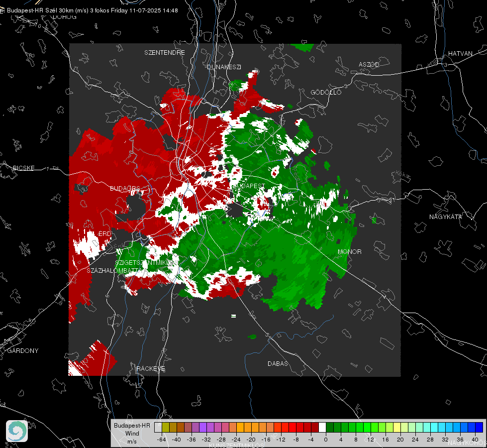Click the light gray first legend swatch
The width and height of the screenshot is (487, 448).
coord(158,428)
